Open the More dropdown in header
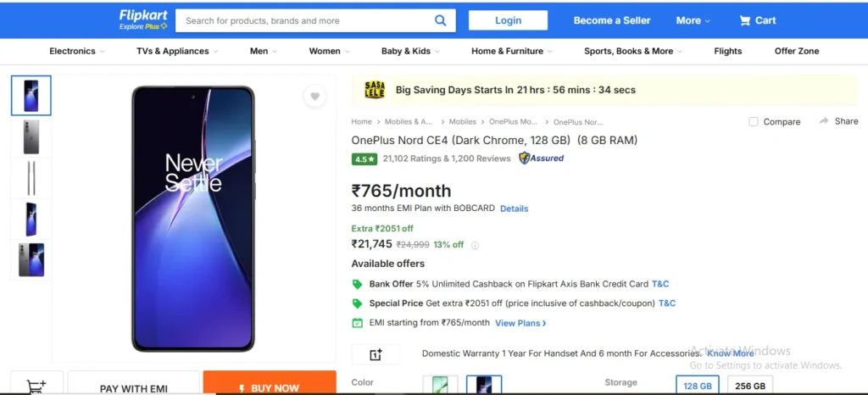 [x=693, y=20]
